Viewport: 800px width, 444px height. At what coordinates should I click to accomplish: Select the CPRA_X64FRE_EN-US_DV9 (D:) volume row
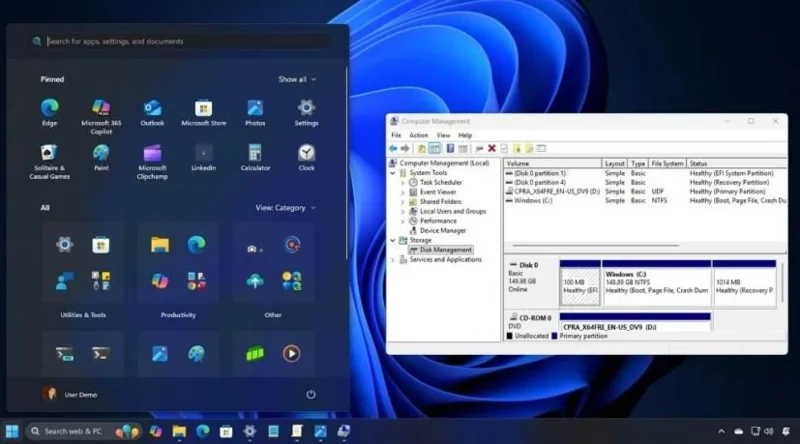click(x=645, y=192)
